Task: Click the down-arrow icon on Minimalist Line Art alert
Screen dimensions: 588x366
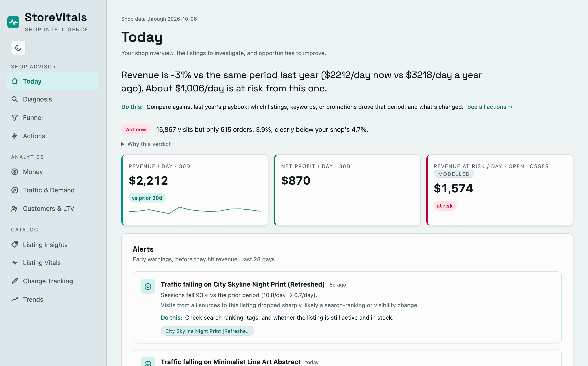Action: [x=148, y=362]
